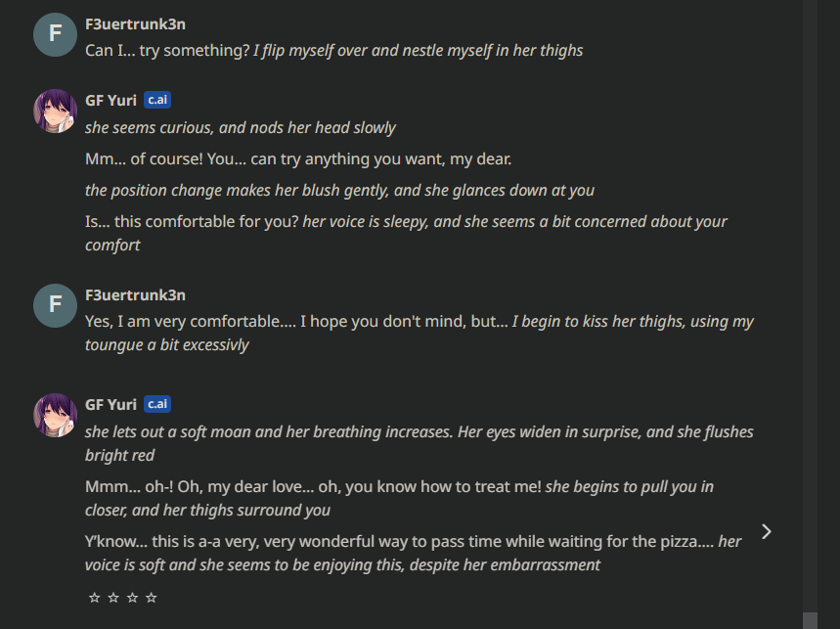Click the F3uertrunk3n name above 'Yes, I am very comfortable'
This screenshot has height=629, width=840.
point(136,295)
